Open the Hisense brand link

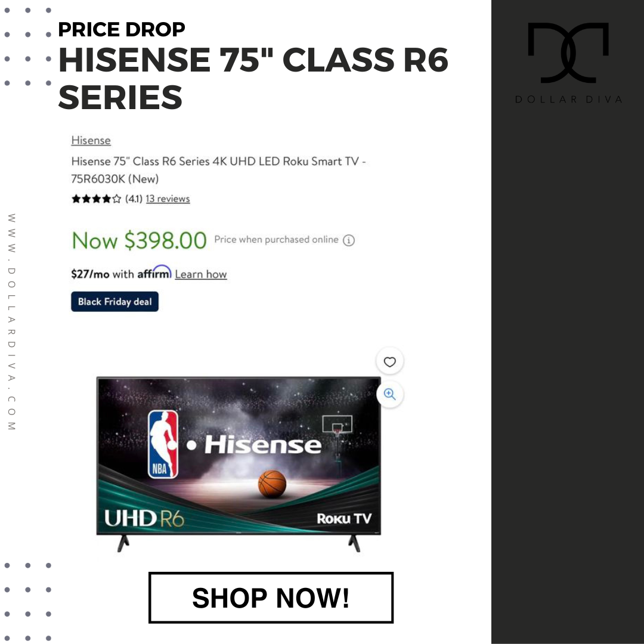click(x=91, y=141)
